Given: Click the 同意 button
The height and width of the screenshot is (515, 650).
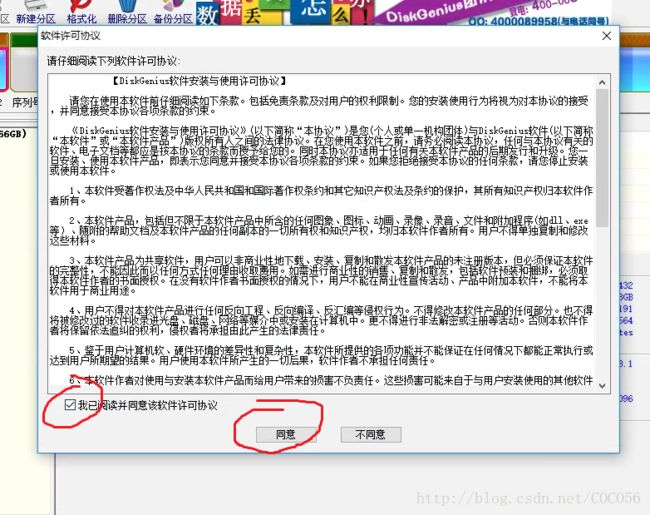Looking at the screenshot, I should (x=286, y=434).
